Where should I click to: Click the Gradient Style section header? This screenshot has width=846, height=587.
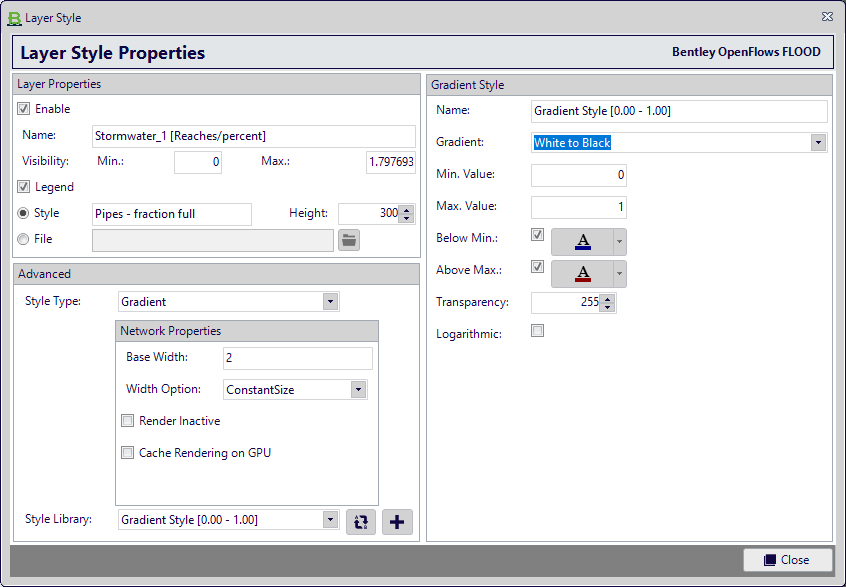coord(630,85)
